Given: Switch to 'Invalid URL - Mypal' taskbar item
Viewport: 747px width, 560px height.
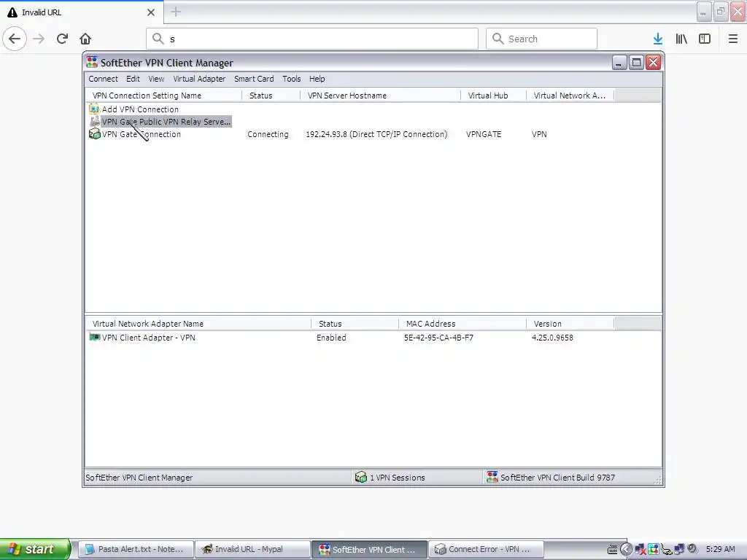Looking at the screenshot, I should [x=252, y=550].
